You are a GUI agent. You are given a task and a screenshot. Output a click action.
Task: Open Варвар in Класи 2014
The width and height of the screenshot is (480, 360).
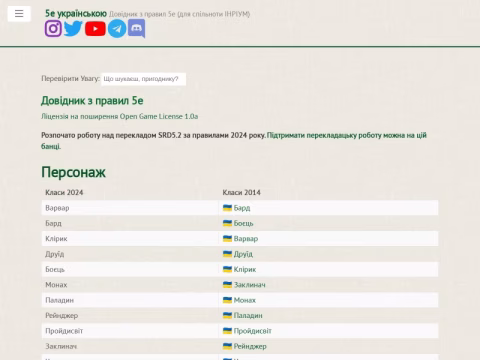point(246,239)
